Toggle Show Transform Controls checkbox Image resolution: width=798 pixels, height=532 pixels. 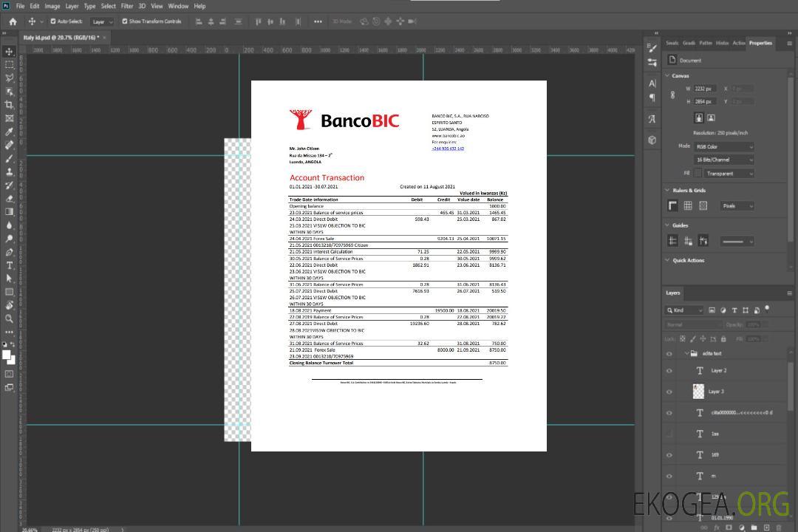point(125,21)
